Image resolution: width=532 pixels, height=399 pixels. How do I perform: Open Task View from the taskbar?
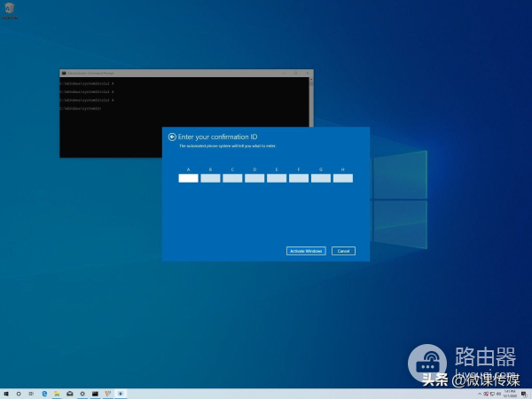click(x=33, y=393)
